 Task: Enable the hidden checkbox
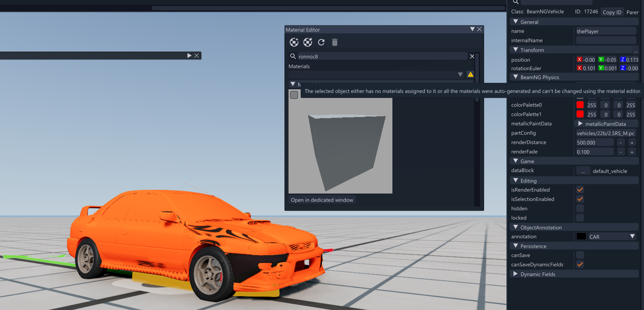pos(580,208)
